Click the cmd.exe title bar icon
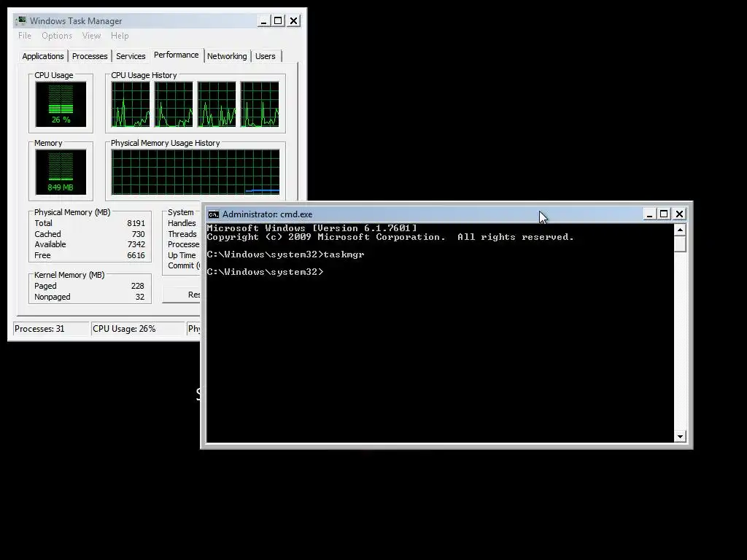This screenshot has width=747, height=560. (x=214, y=214)
